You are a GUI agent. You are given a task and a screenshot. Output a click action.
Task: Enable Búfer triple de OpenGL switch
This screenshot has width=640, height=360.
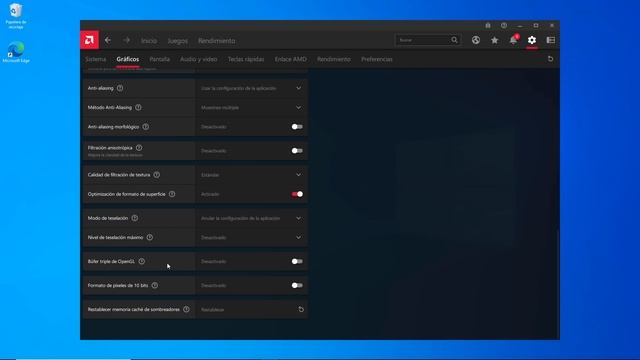[x=297, y=261]
